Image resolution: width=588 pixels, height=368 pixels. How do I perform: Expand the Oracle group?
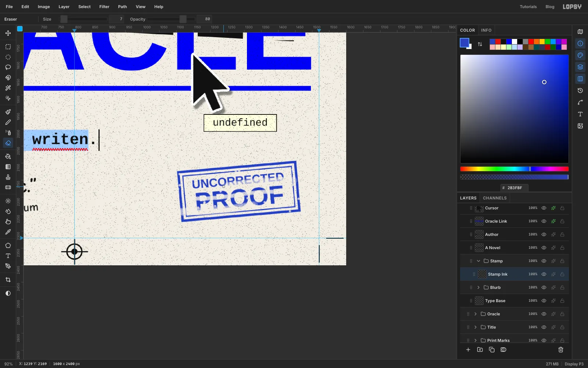[476, 314]
